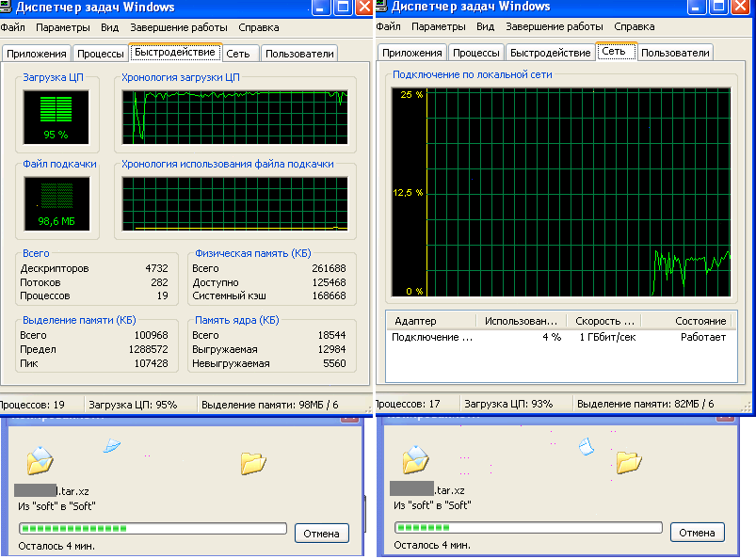Minimize the left Task Manager window
This screenshot has width=756, height=559.
pyautogui.click(x=321, y=8)
